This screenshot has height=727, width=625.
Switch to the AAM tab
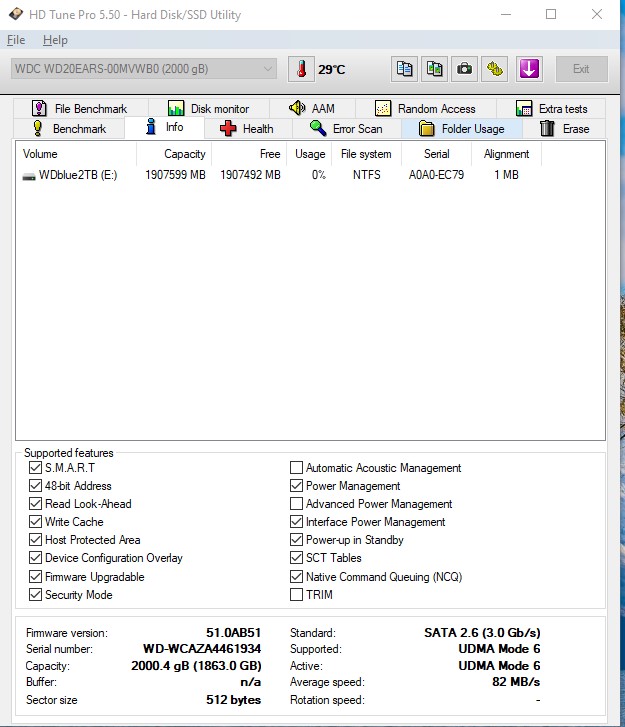(312, 108)
